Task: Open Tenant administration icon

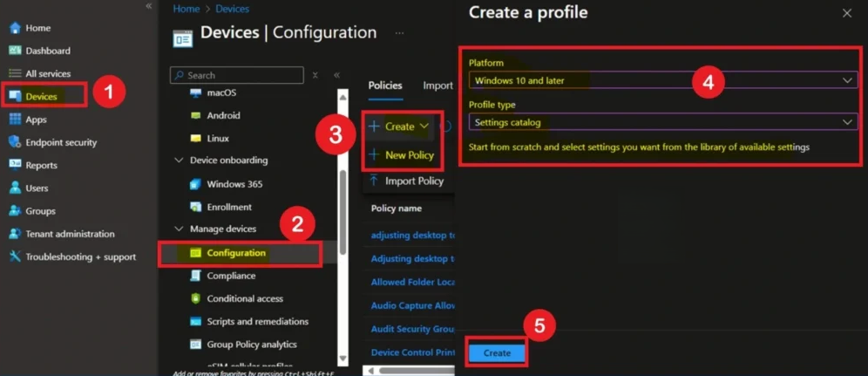Action: 15,234
